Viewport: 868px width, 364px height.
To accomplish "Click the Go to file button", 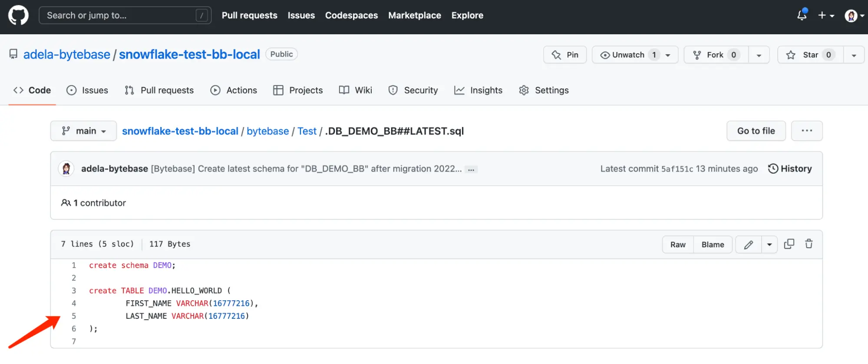I will (x=756, y=131).
